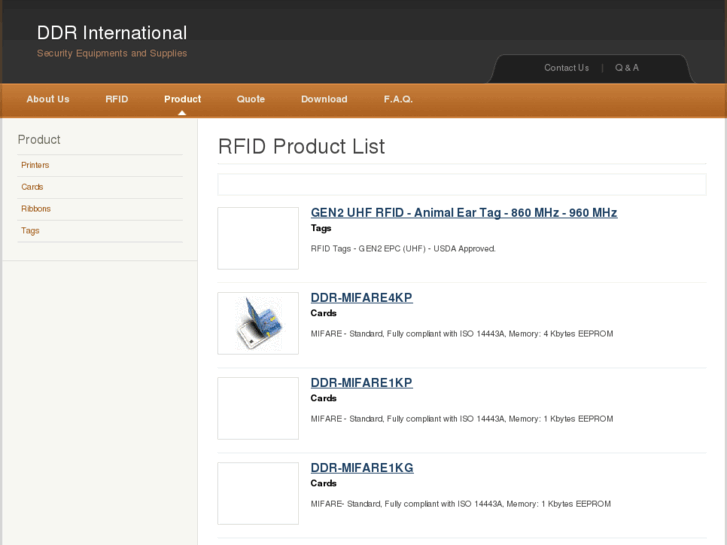The height and width of the screenshot is (545, 727).
Task: Open the Quote menu item
Action: pyautogui.click(x=250, y=99)
